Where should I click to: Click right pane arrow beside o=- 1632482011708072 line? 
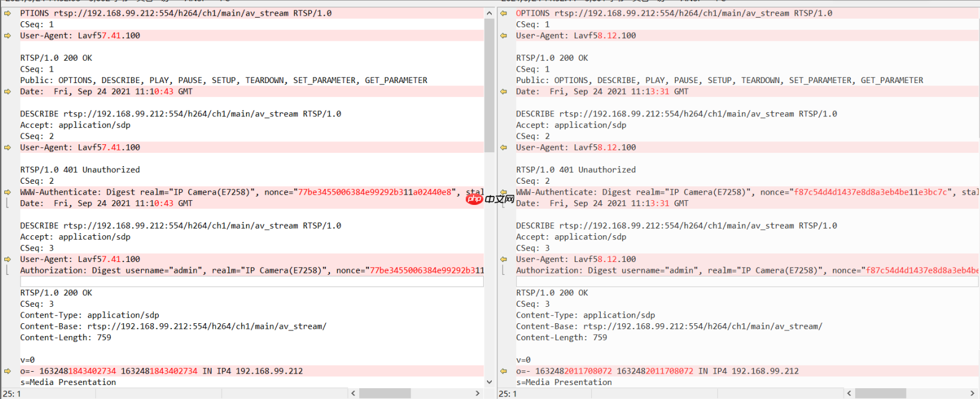point(503,371)
